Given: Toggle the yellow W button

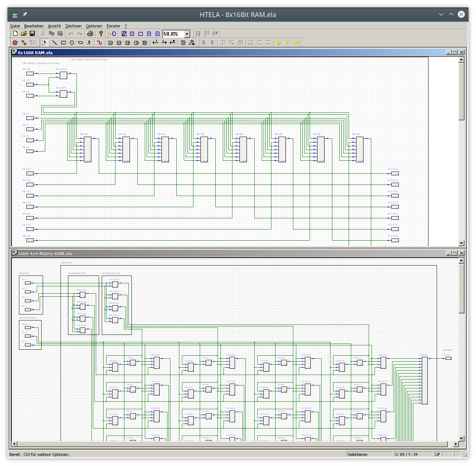Looking at the screenshot, I should tap(296, 43).
